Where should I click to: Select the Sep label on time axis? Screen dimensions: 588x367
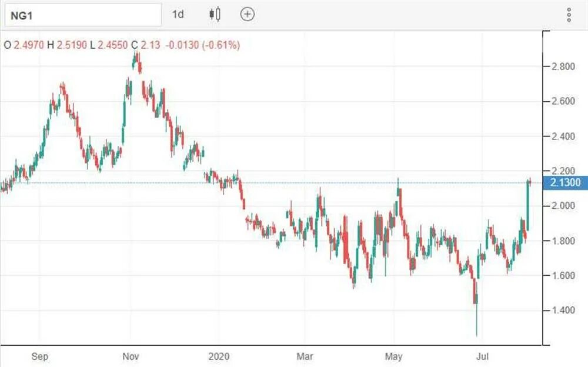click(40, 356)
